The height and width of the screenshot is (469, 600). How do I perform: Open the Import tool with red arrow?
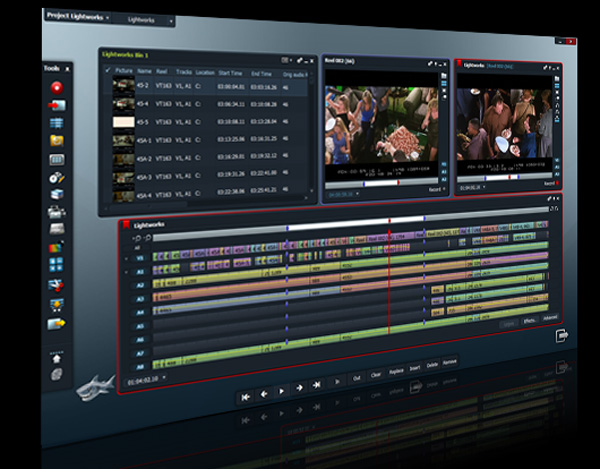coord(57,105)
